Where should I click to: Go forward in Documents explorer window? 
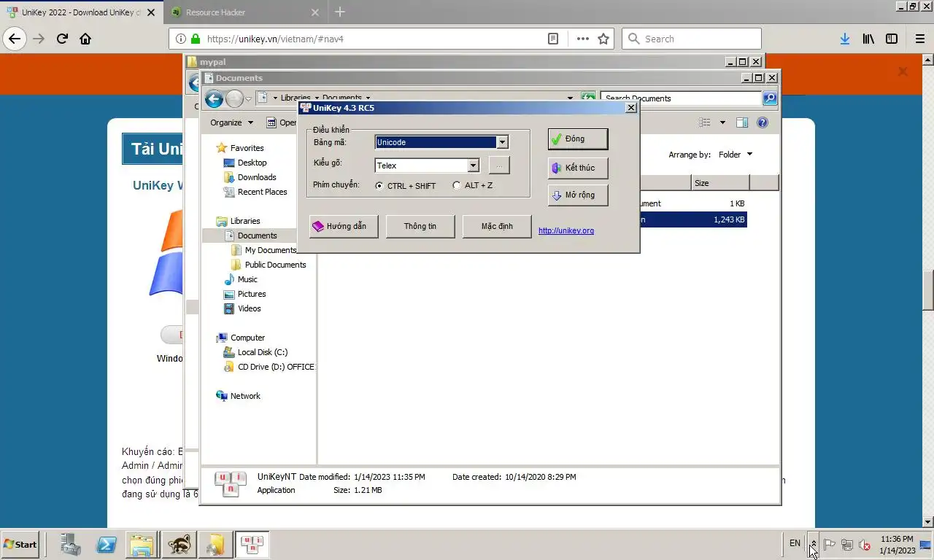[x=234, y=98]
